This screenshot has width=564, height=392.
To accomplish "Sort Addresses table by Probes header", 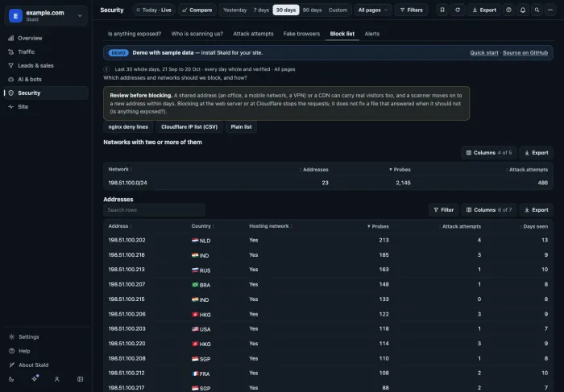I will point(378,226).
